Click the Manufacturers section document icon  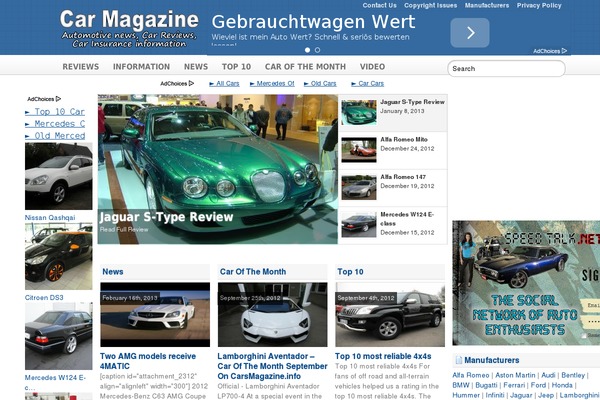tap(458, 360)
